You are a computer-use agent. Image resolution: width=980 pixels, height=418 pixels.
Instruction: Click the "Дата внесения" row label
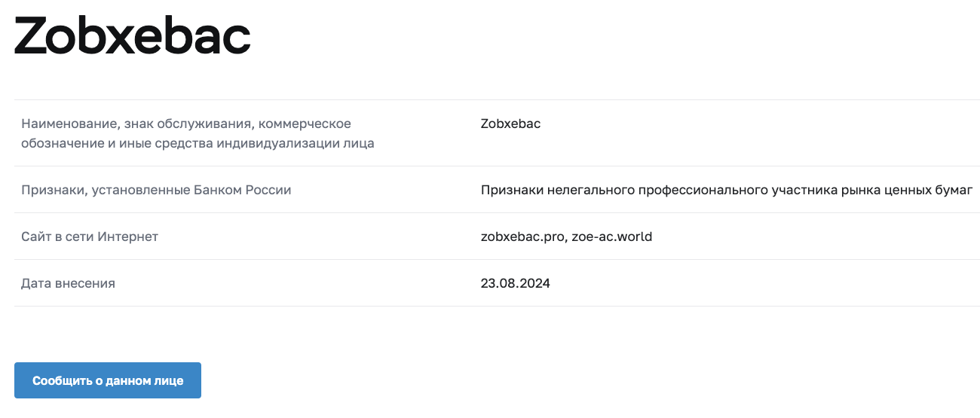click(x=69, y=283)
